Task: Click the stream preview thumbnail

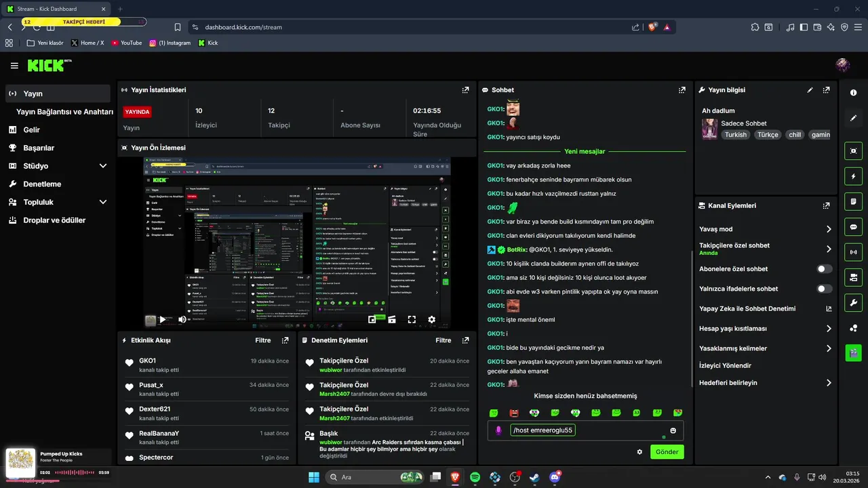Action: [297, 243]
